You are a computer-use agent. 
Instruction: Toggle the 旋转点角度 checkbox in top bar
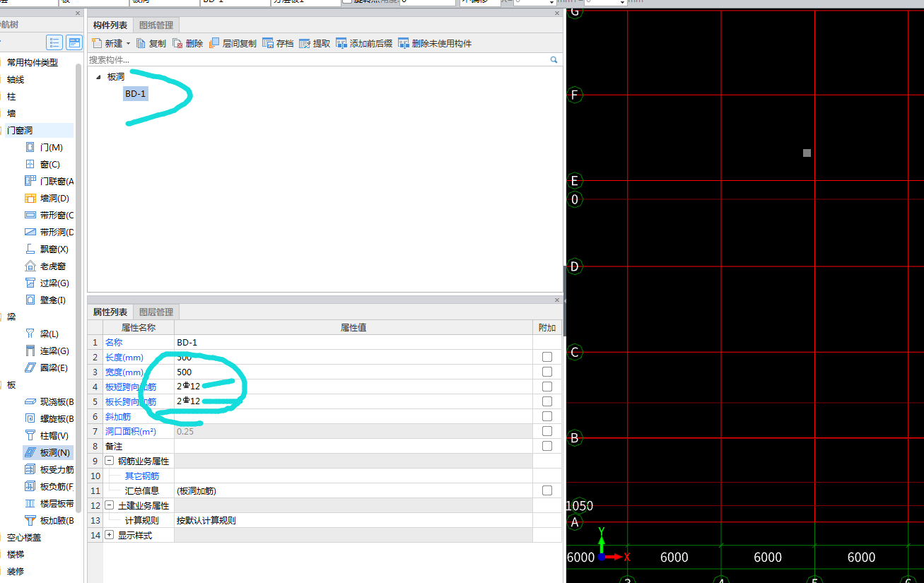point(347,1)
